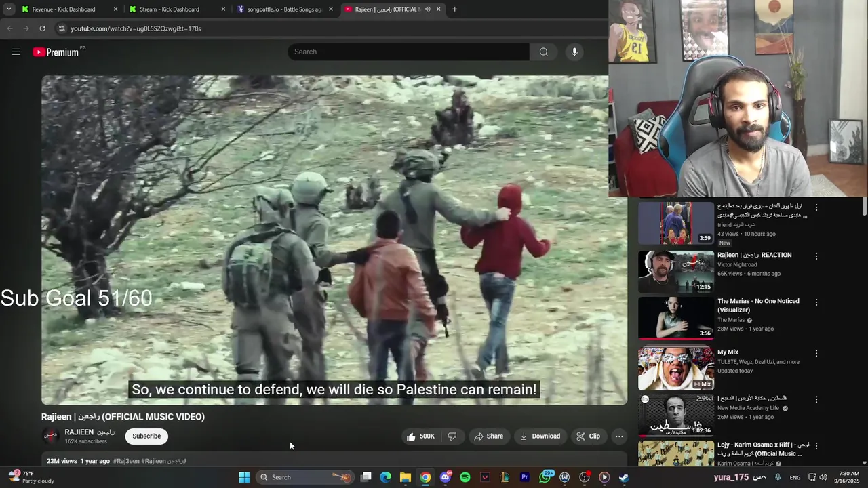Open more actions ellipsis under video

click(x=619, y=436)
